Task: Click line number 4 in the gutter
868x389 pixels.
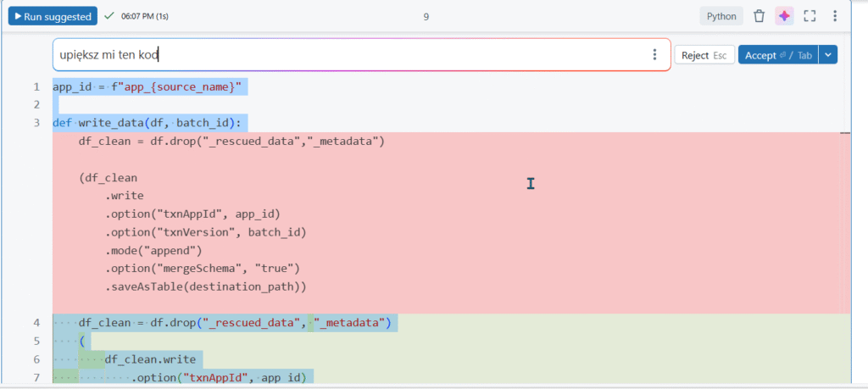Action: click(36, 323)
